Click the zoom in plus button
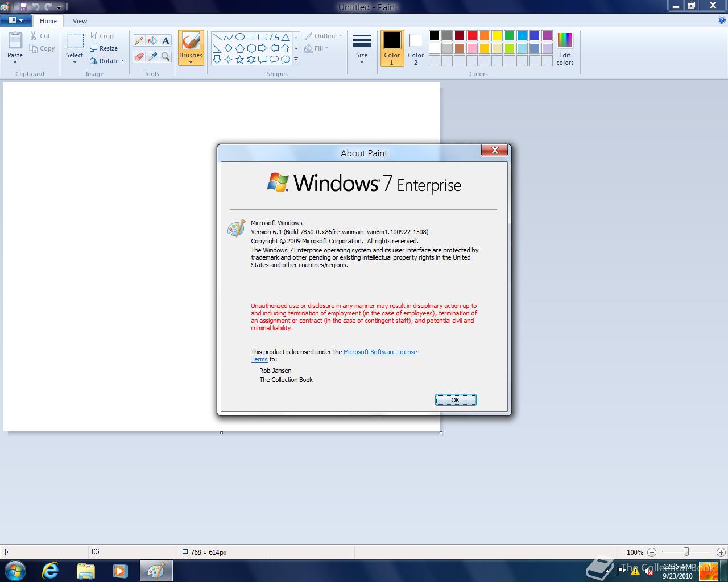Screen dimensions: 728x582 [x=721, y=552]
